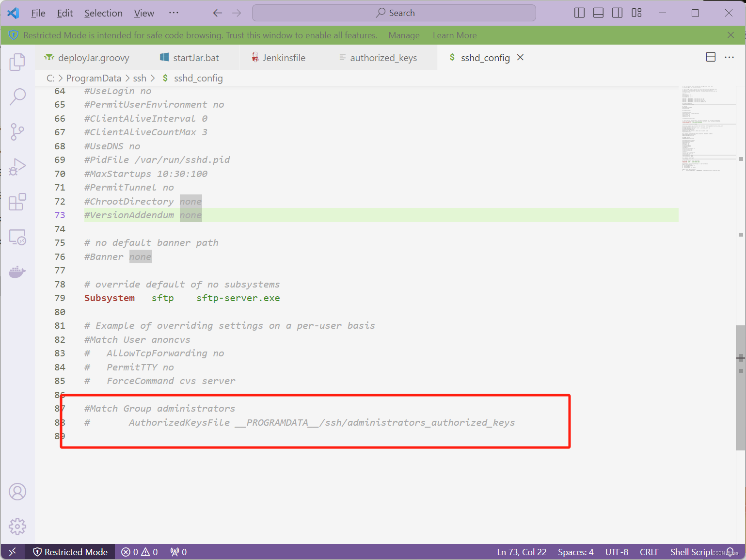Toggle the bottom panel layout icon
Screen dimensions: 746x560
(x=599, y=13)
